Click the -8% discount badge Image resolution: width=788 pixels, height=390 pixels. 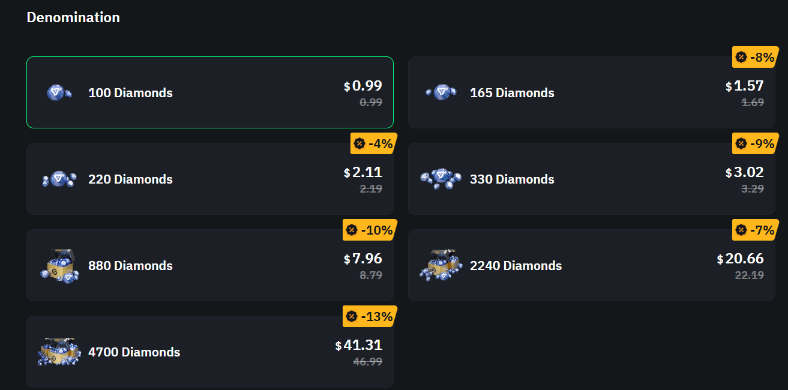point(755,57)
